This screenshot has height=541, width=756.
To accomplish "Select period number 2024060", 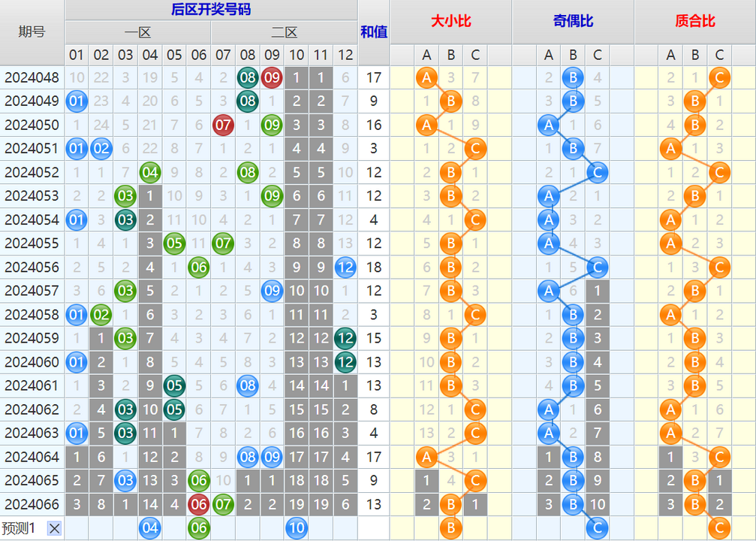I will pos(32,362).
